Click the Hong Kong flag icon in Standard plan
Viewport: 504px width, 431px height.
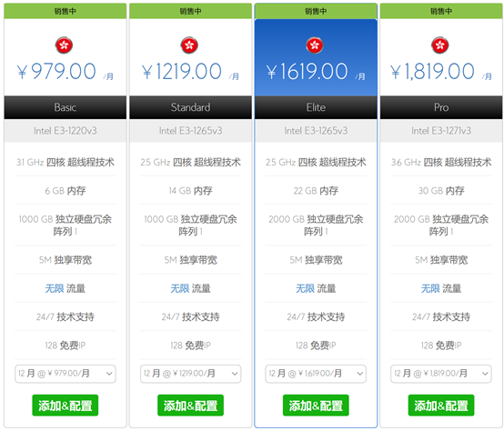189,45
